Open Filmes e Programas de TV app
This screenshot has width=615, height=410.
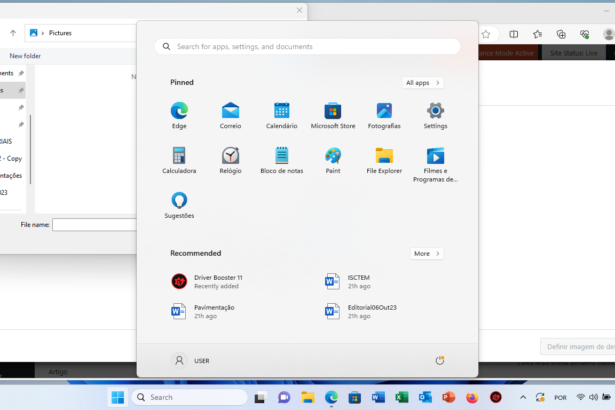435,164
